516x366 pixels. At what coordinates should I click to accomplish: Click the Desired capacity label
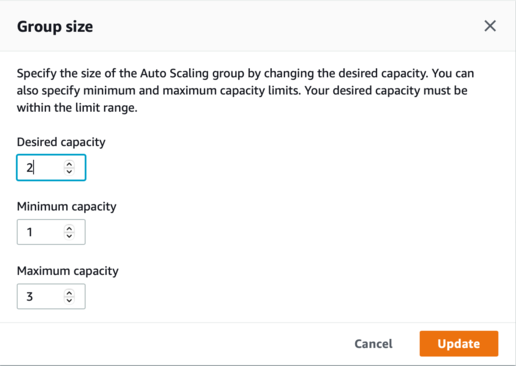coord(61,142)
